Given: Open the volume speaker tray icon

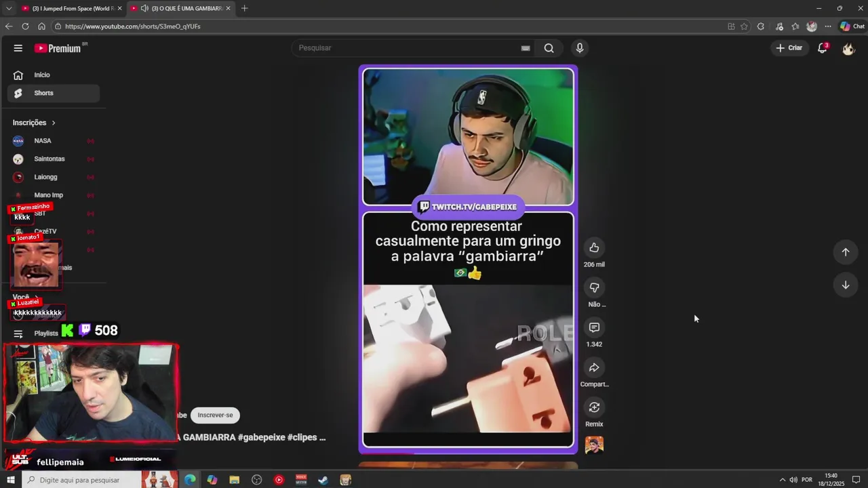Looking at the screenshot, I should click(x=793, y=480).
